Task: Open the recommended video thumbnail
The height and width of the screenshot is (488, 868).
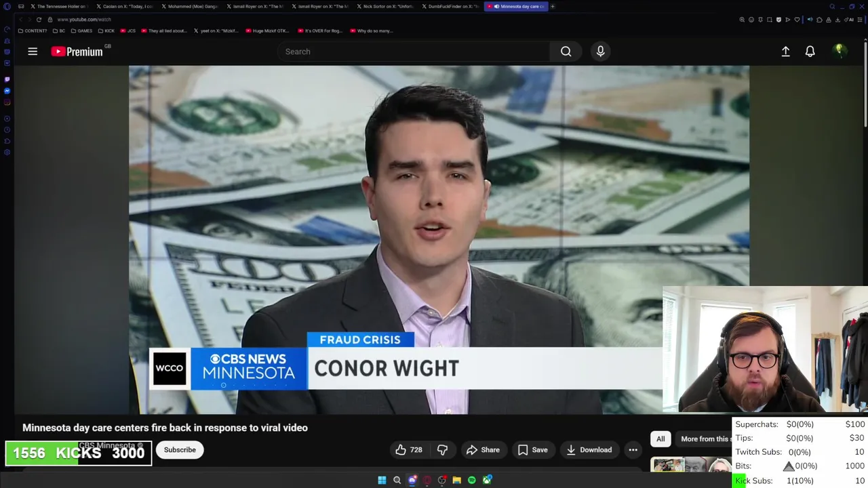Action: click(690, 465)
